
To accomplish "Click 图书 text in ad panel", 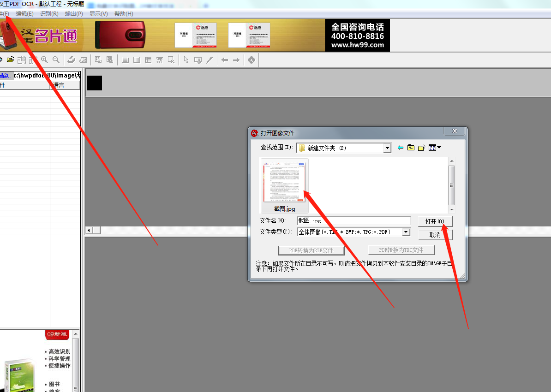I will [x=54, y=384].
